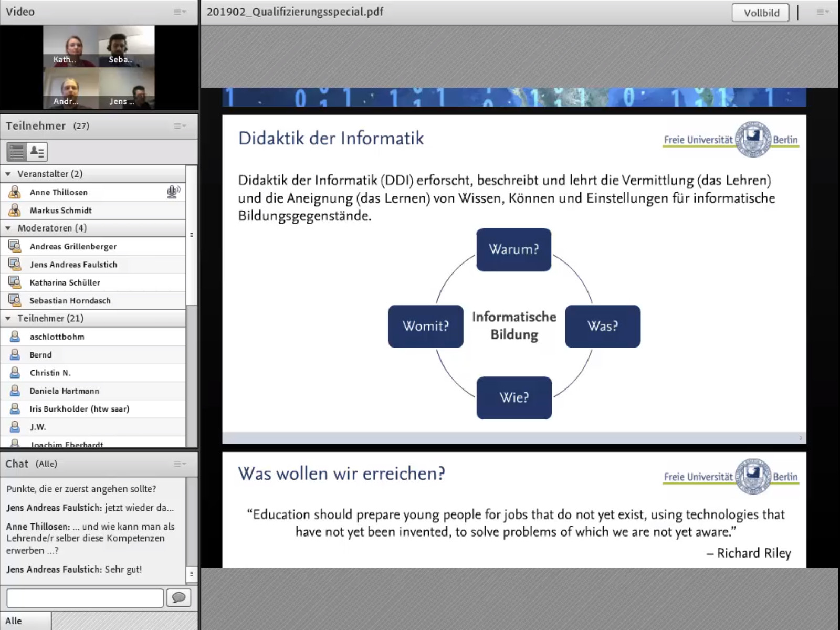Select J.W. in participant list
Screen dimensions: 840x630
93,426
